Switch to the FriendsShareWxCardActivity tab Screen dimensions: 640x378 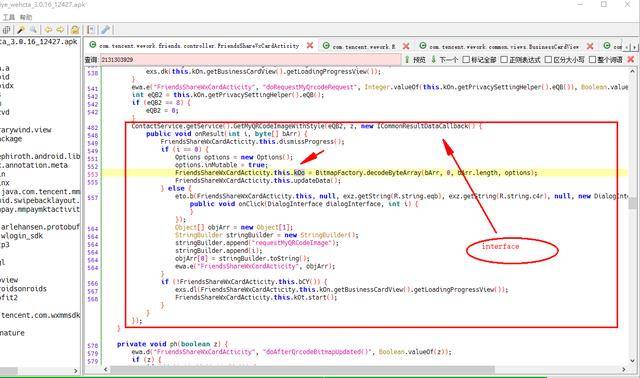pos(199,46)
